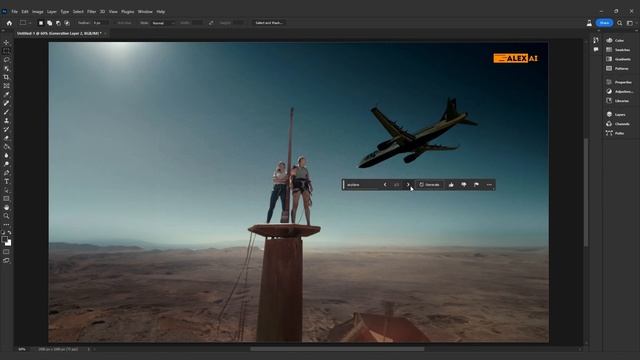Swap foreground and background colors
The width and height of the screenshot is (640, 360).
[9, 233]
